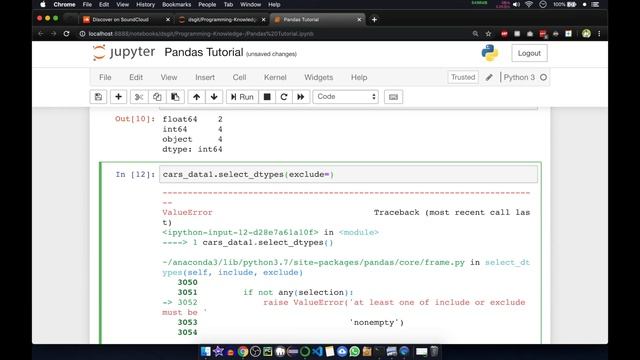The image size is (640, 360).
Task: Click the Wi-Fi status icon
Action: point(529,4)
